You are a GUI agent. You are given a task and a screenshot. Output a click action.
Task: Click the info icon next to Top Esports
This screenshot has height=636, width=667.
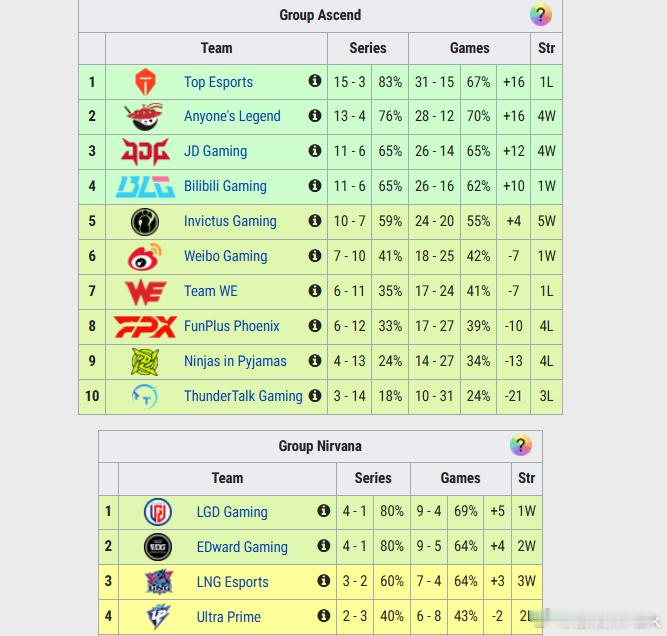tap(315, 81)
